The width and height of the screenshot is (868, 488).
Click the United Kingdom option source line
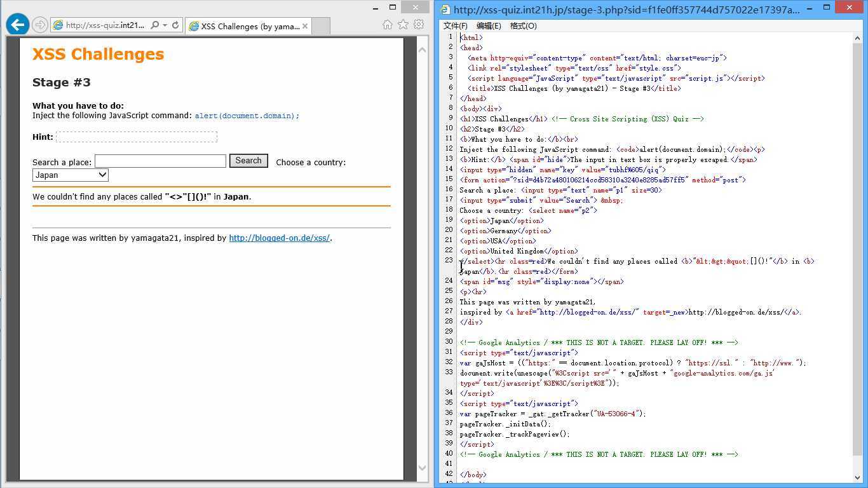(519, 251)
